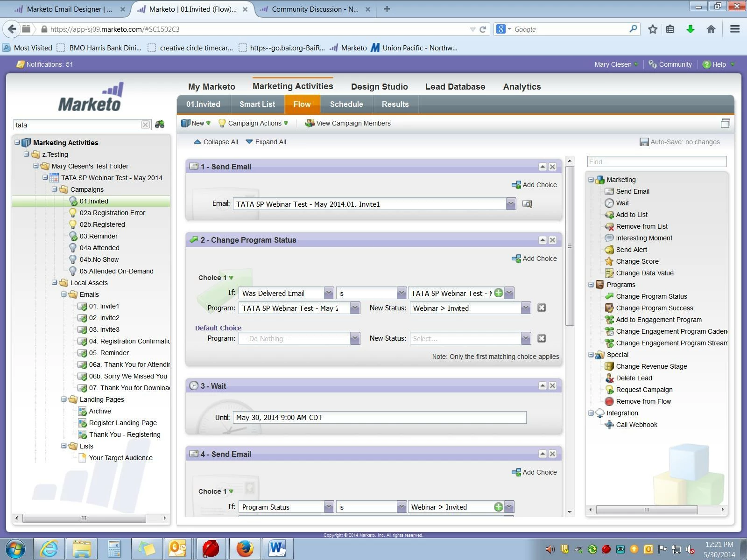The image size is (747, 560).
Task: Open Firefox in Windows taskbar
Action: click(245, 548)
